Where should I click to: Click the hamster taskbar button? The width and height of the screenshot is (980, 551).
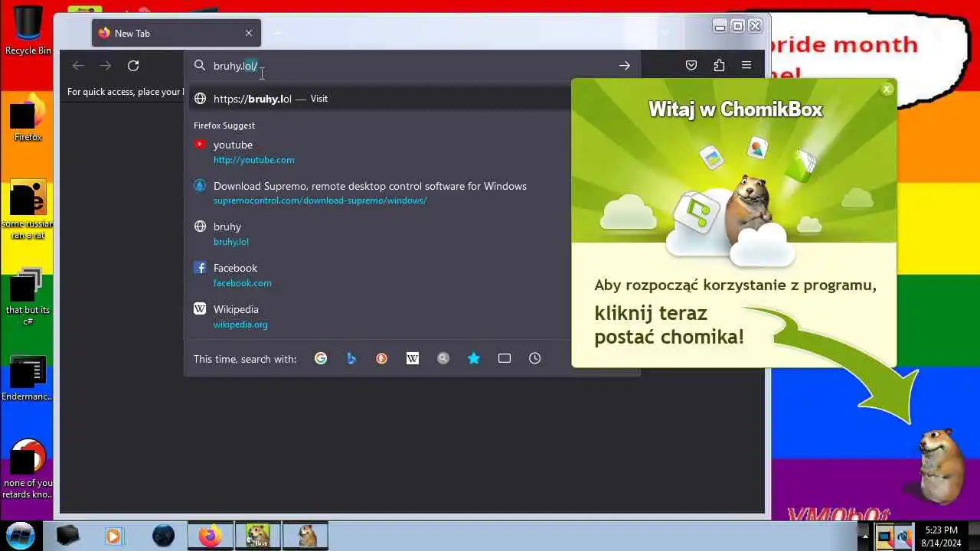pyautogui.click(x=305, y=536)
